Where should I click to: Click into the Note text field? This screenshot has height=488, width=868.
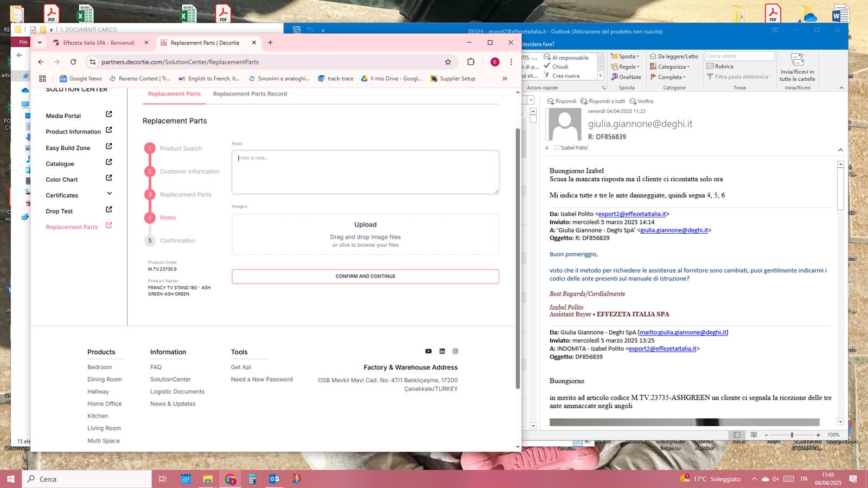(x=365, y=172)
